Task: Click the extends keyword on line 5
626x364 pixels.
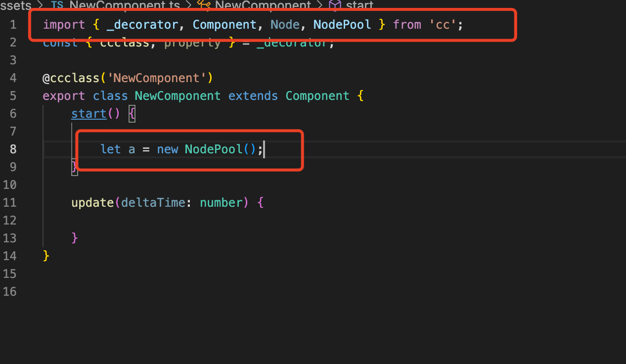Action: point(253,95)
